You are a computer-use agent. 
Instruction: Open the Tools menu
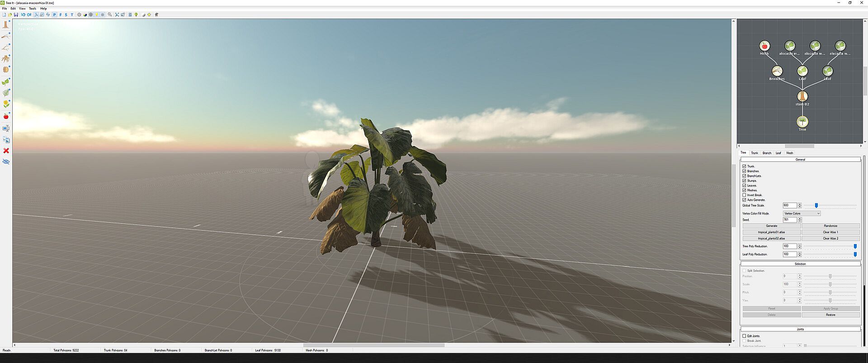click(33, 9)
